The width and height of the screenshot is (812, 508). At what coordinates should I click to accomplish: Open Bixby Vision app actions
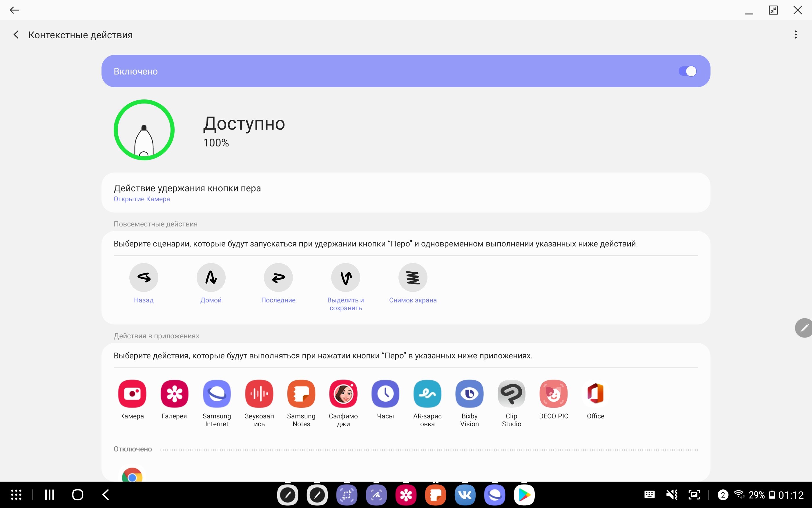pyautogui.click(x=469, y=404)
